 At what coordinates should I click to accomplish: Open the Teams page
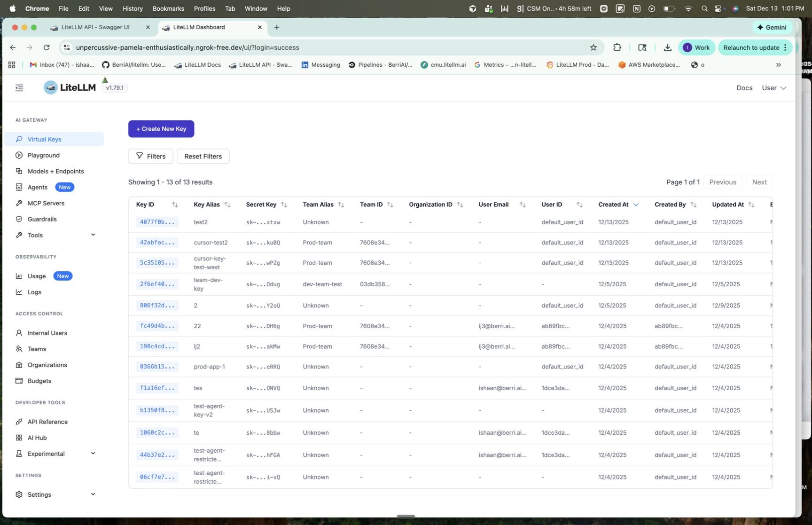[x=37, y=349]
